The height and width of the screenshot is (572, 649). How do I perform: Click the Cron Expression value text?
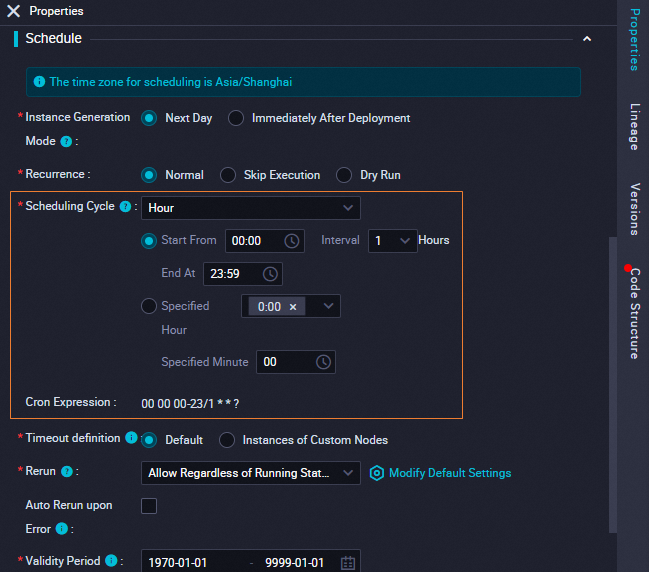[190, 404]
